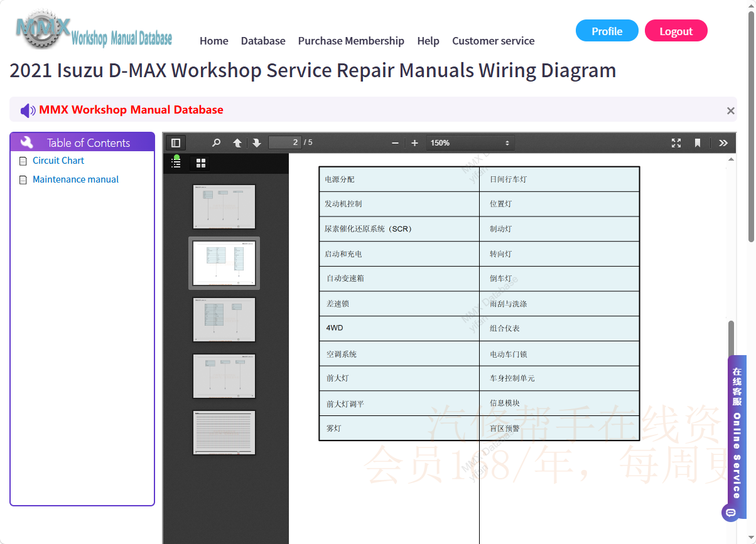
Task: Click the 组合仪表 table cell
Action: click(x=559, y=328)
